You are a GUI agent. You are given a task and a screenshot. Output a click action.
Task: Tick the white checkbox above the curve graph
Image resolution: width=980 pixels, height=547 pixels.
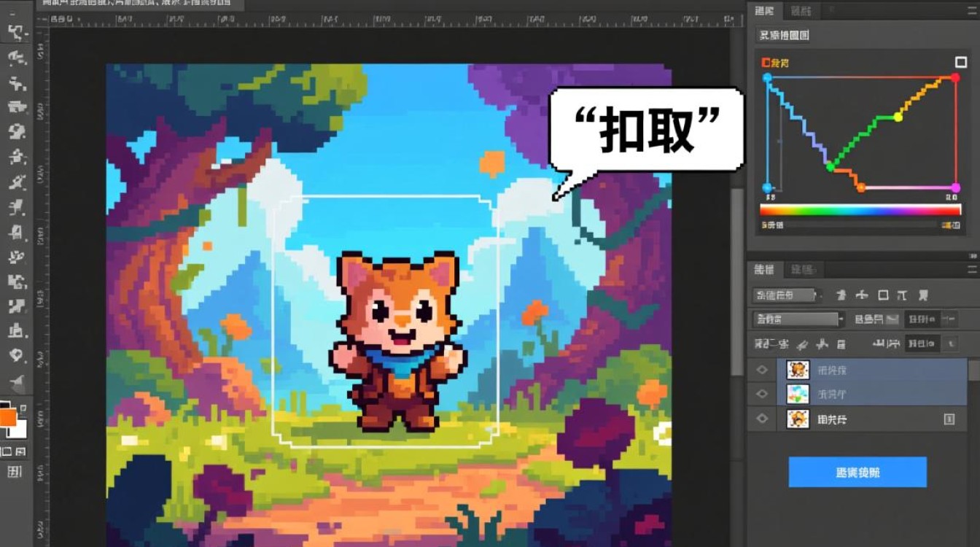coord(960,63)
